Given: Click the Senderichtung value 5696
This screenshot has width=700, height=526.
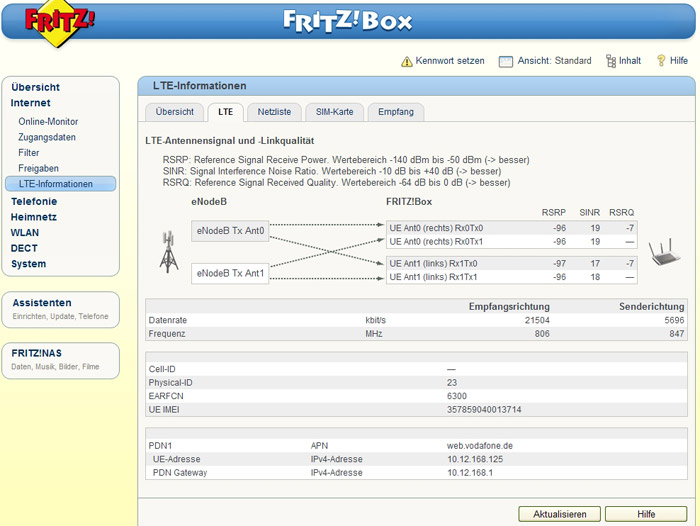Looking at the screenshot, I should [x=674, y=320].
